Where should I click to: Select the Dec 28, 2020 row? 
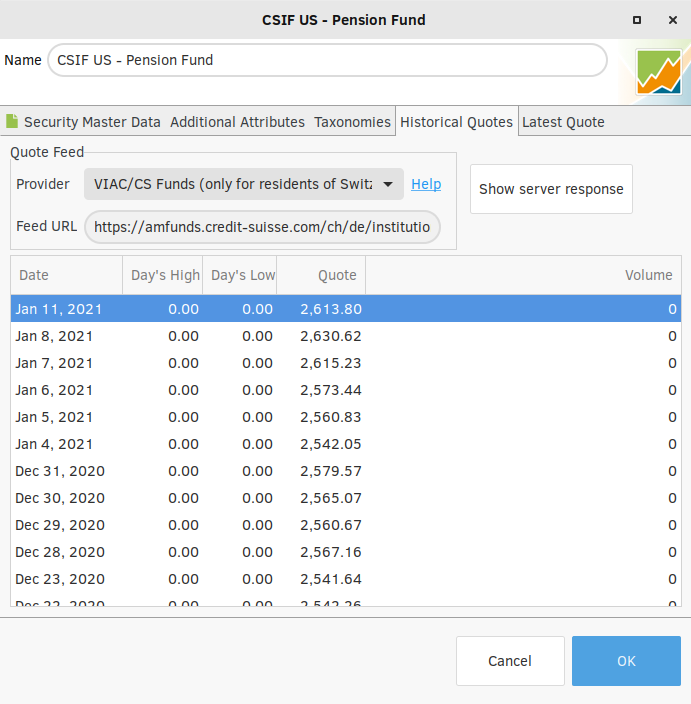346,551
